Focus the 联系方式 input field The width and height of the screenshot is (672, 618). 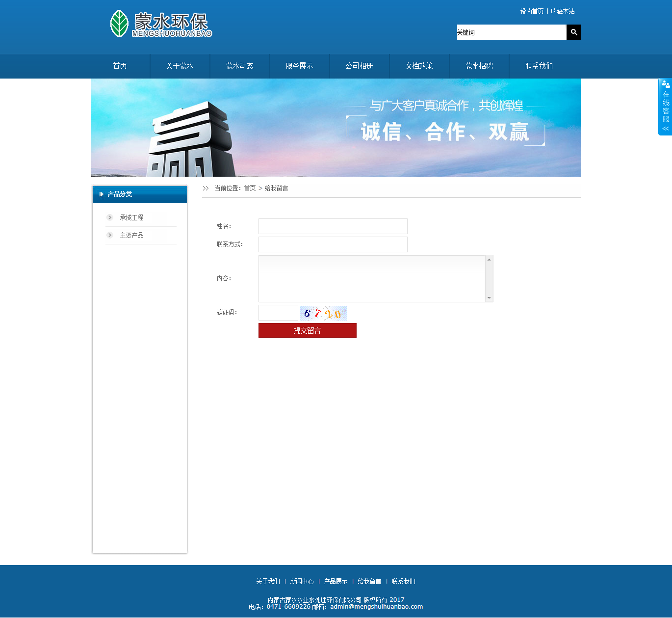(x=333, y=244)
